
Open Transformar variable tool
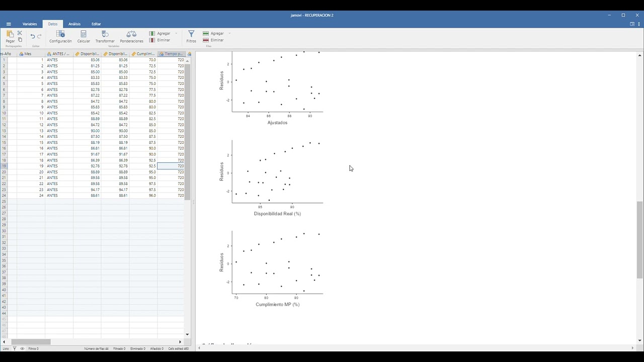pos(105,36)
